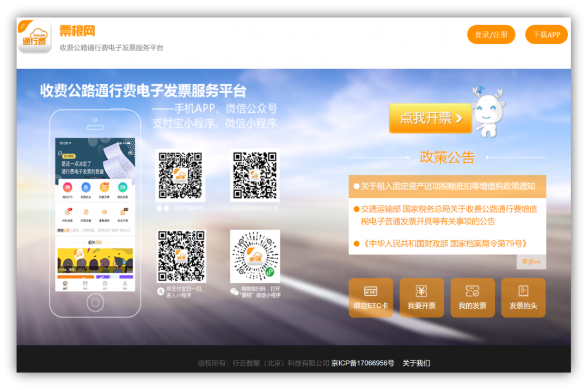Viewport: 588px width, 390px height.
Task: Open 关于租入固定资产进项税额抵扣 policy notice
Action: 448,186
